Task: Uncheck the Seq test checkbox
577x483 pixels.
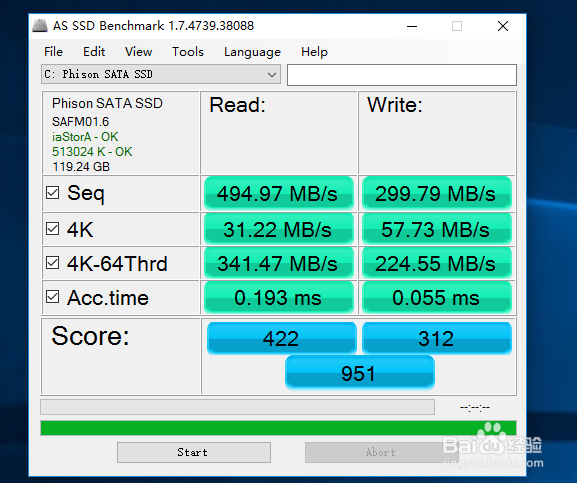Action: click(53, 192)
